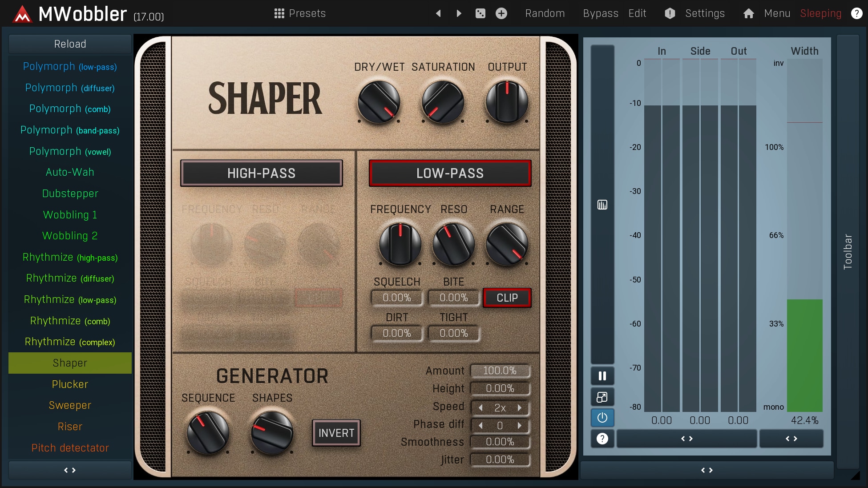Click the Smoothness value field

(x=500, y=442)
